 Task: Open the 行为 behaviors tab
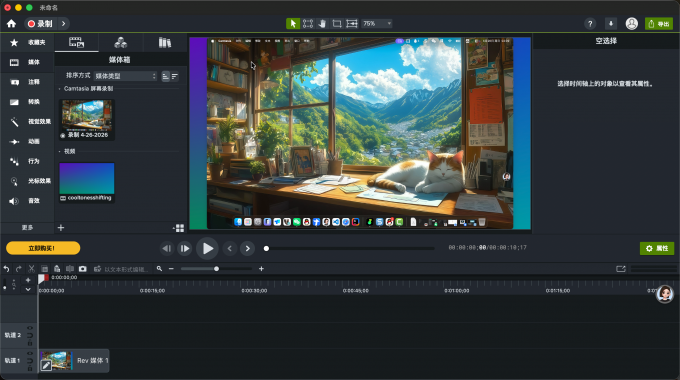[28, 161]
